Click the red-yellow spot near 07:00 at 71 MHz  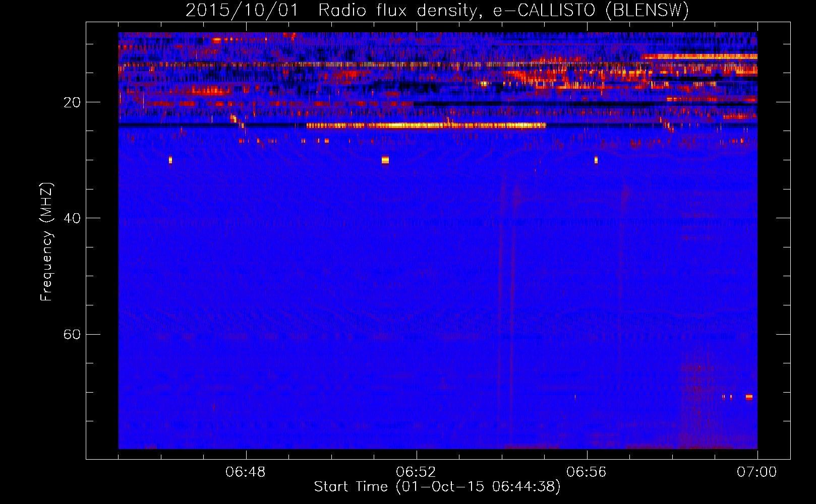click(749, 397)
